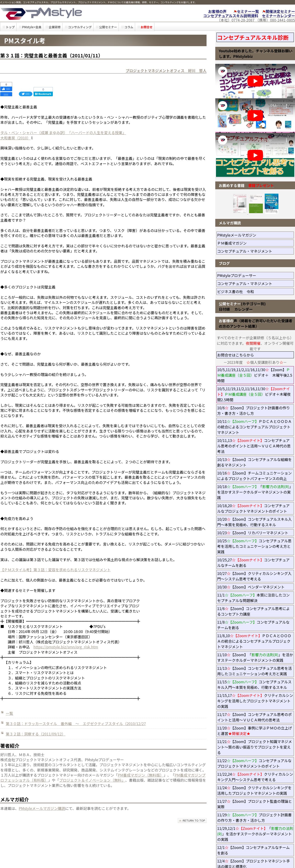Open 10/23 リカバリーマネジメント seminar
295x868 pixels.
point(255,533)
